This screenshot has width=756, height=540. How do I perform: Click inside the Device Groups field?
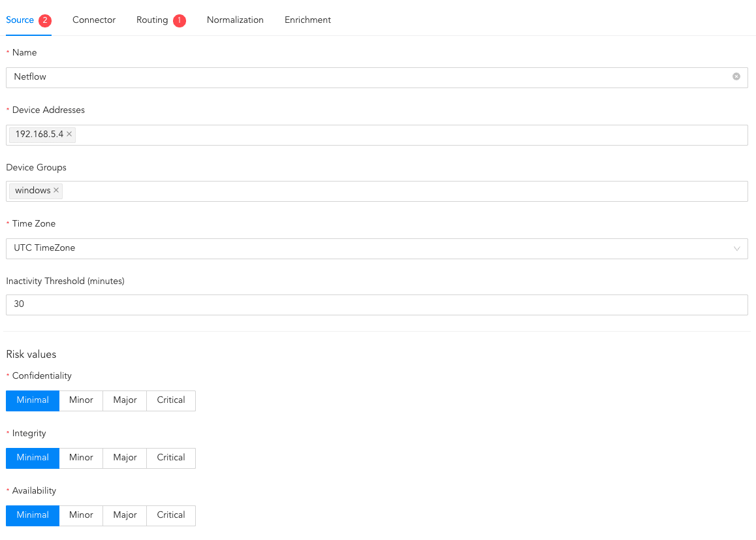pos(405,191)
